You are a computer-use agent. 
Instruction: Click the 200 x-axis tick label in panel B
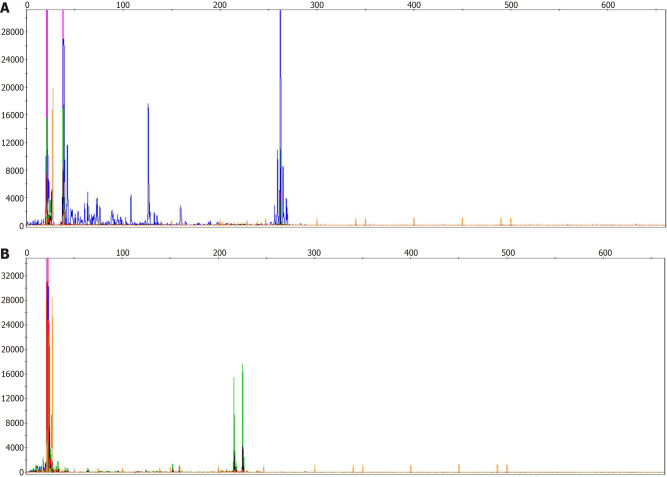tap(219, 253)
